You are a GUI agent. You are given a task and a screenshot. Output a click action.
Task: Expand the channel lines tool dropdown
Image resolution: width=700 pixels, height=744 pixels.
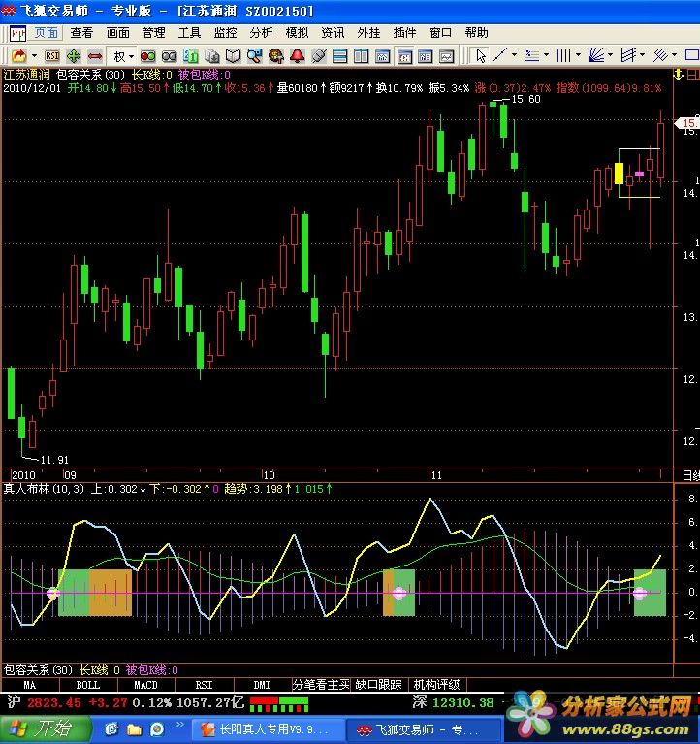642,56
